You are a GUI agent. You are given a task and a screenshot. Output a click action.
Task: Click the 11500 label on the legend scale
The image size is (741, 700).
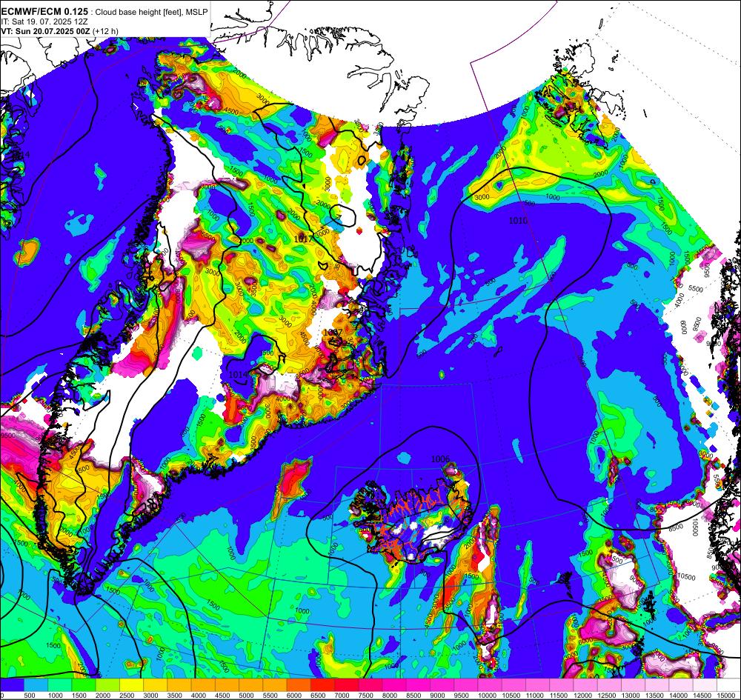tap(559, 696)
